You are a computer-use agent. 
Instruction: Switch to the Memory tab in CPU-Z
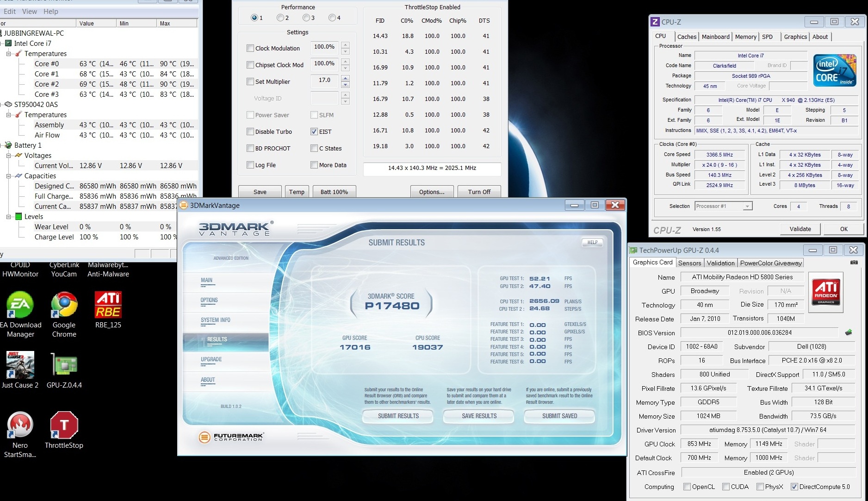click(x=745, y=37)
